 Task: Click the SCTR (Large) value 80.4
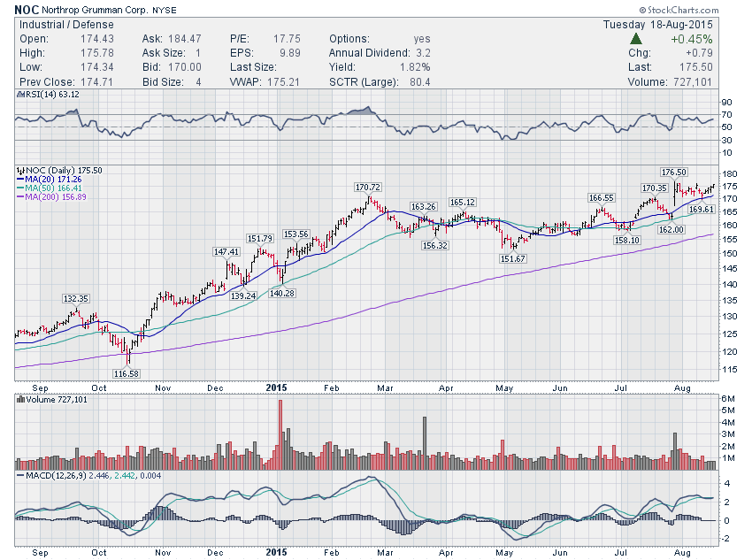point(419,82)
